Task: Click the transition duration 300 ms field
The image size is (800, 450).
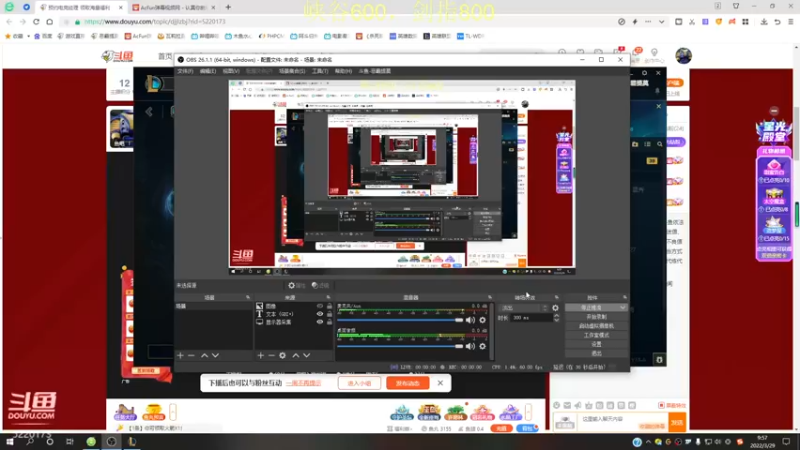Action: coord(532,317)
